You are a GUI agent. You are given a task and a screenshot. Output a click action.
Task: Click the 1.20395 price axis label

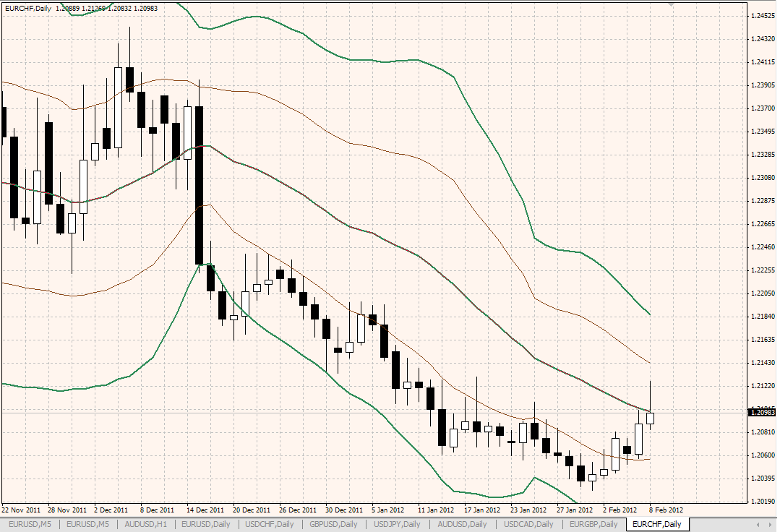pyautogui.click(x=763, y=479)
